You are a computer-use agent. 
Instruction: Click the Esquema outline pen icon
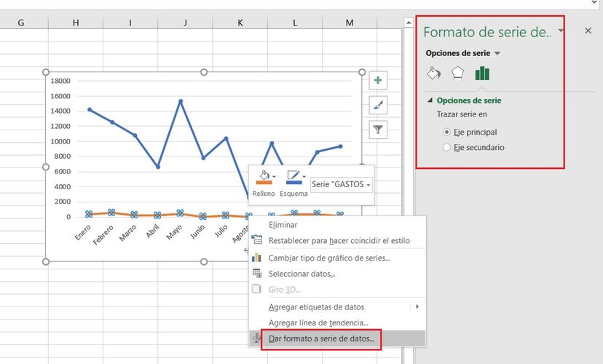(293, 177)
